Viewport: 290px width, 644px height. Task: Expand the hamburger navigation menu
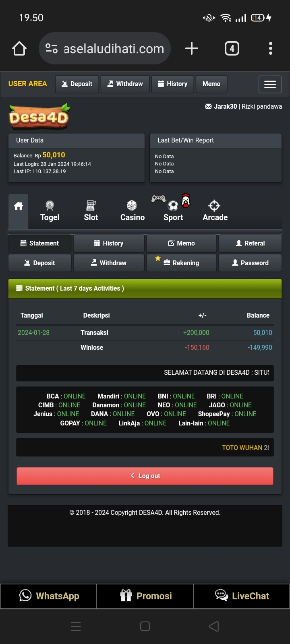270,85
